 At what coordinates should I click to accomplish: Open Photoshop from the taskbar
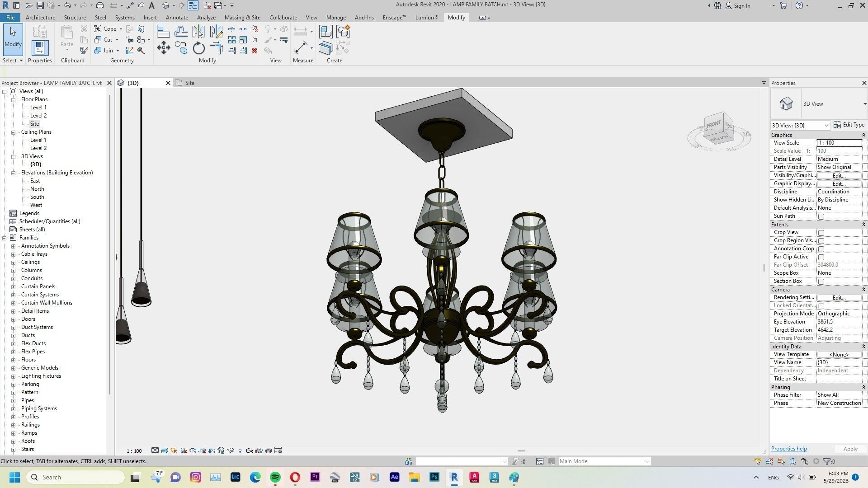[x=434, y=477]
